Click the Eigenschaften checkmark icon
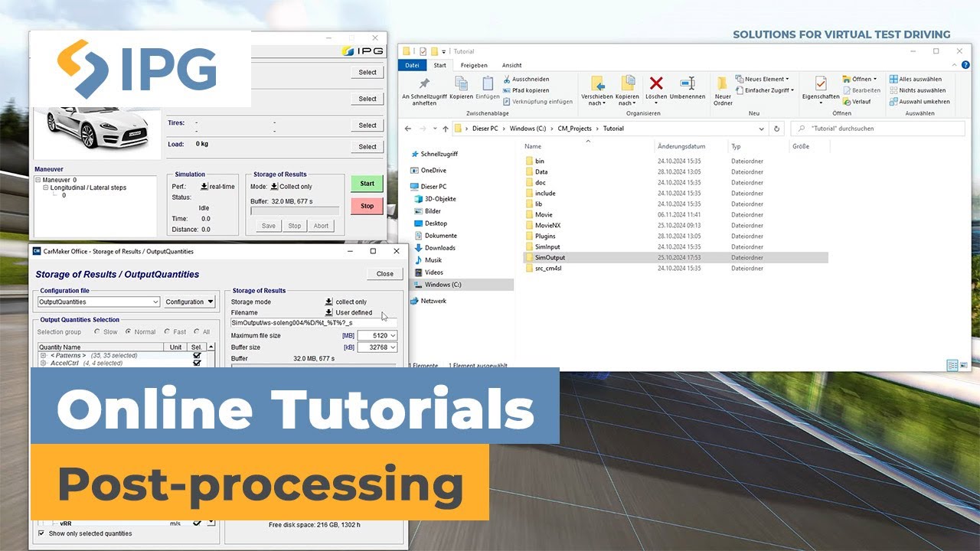This screenshot has height=551, width=980. tap(821, 83)
